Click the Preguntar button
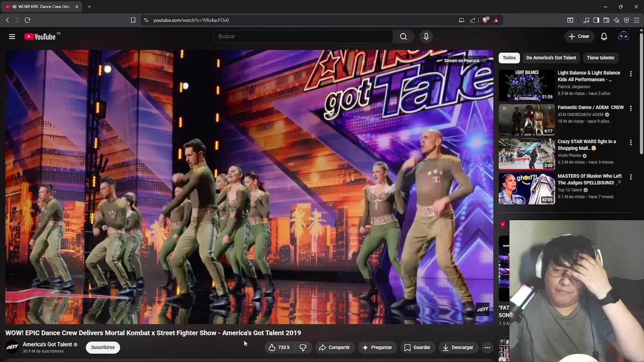 377,347
